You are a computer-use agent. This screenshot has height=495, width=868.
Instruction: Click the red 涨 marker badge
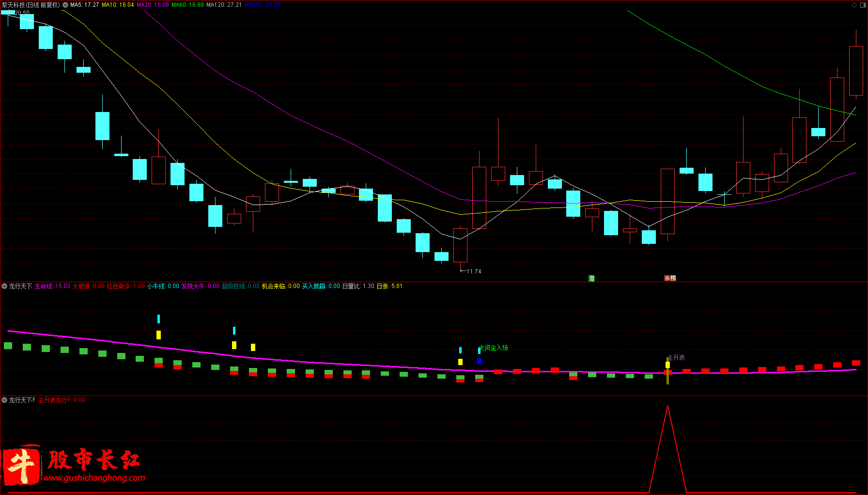(667, 278)
